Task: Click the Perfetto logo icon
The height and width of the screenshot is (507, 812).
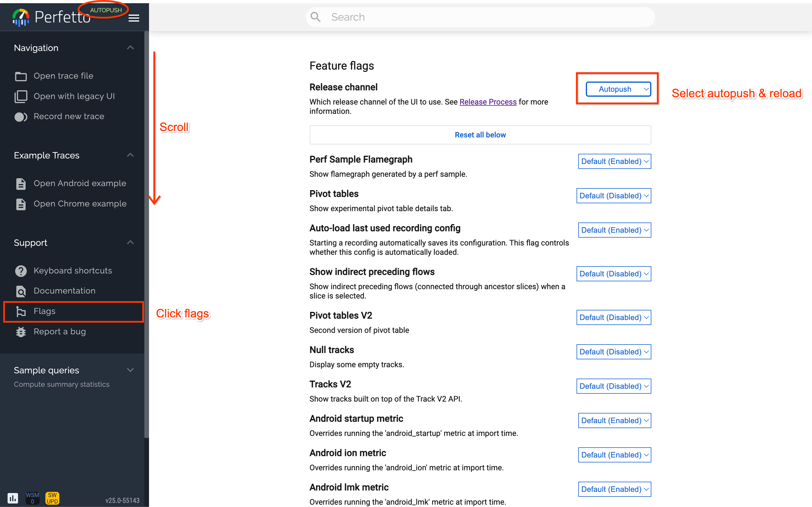Action: pos(20,17)
